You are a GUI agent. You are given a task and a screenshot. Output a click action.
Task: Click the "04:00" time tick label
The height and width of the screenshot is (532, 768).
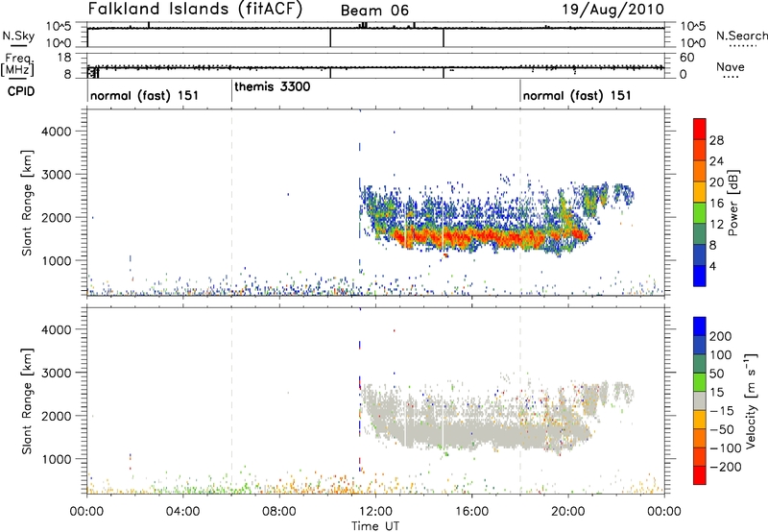coord(182,512)
